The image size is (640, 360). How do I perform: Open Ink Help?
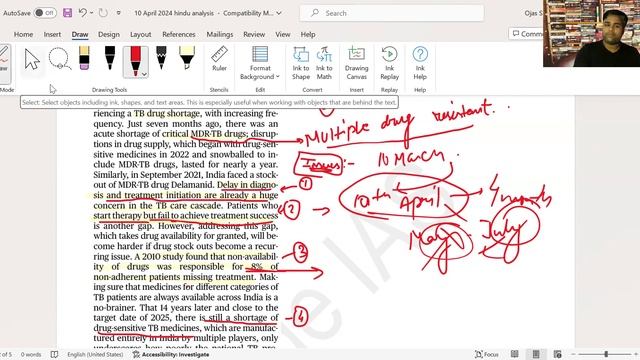[420, 63]
